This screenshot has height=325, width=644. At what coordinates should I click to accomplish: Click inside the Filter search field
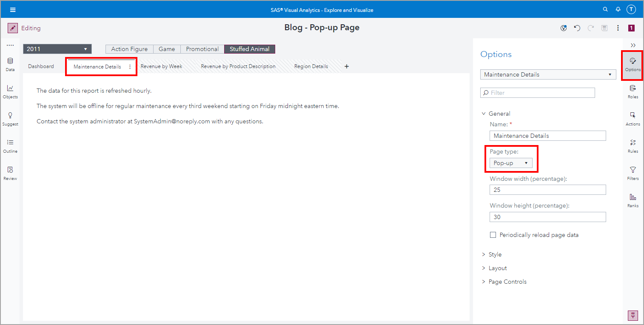pos(537,92)
